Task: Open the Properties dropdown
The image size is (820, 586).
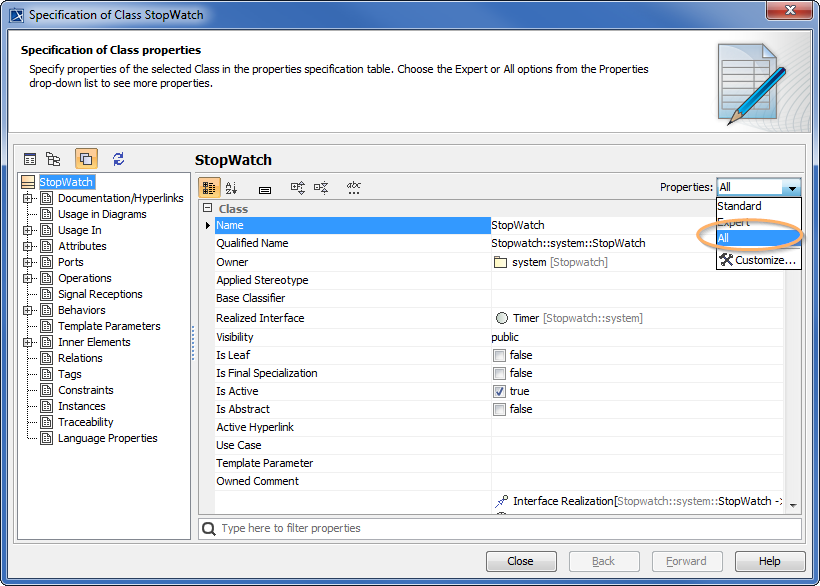Action: [x=791, y=186]
